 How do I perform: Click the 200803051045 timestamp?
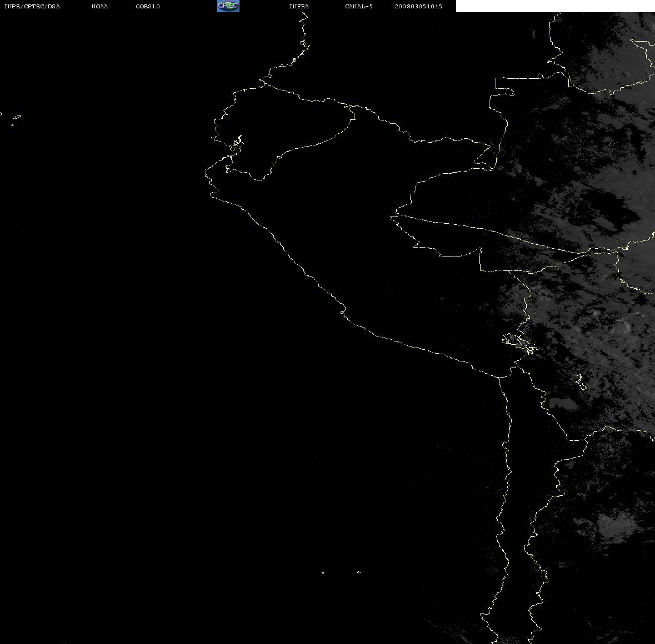(418, 6)
